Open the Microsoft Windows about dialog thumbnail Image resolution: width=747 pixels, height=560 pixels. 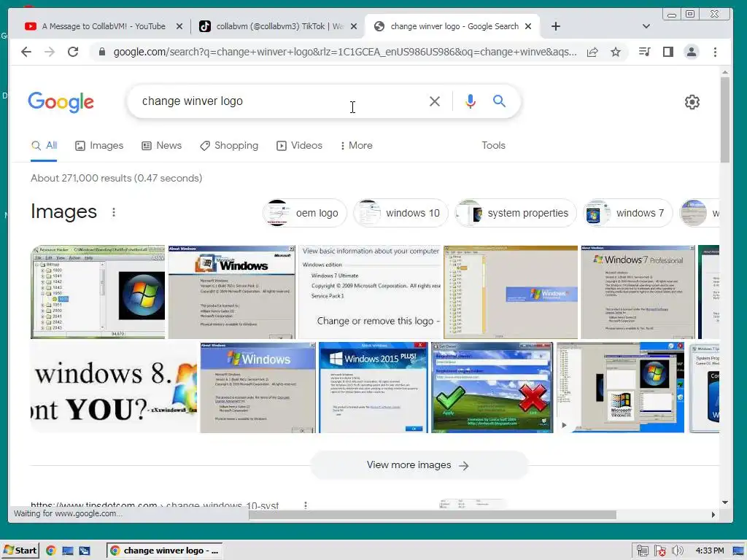[x=231, y=292]
